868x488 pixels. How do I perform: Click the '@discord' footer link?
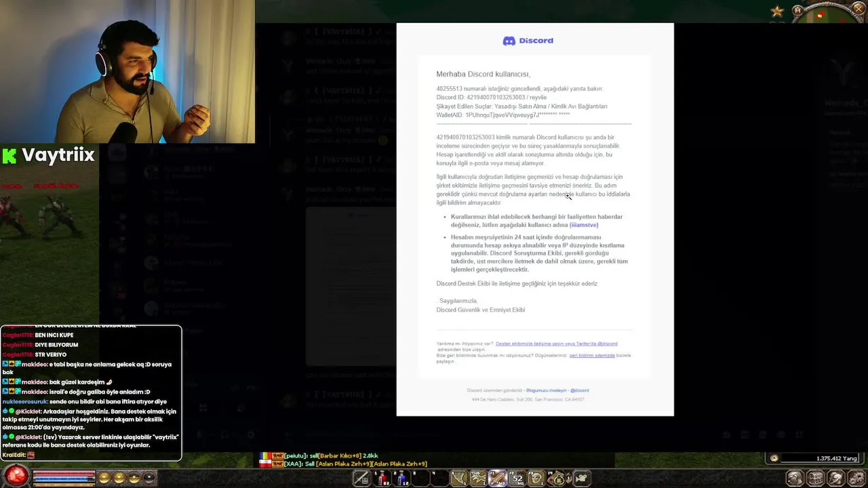point(579,390)
